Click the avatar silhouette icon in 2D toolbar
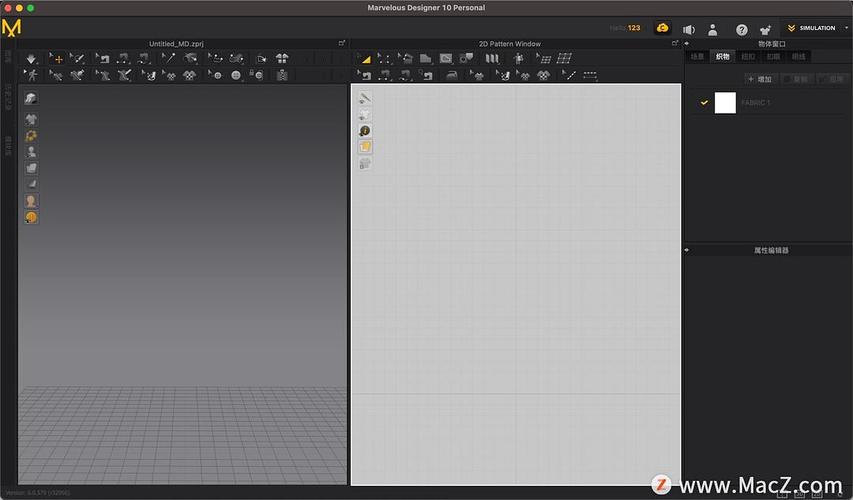Image resolution: width=853 pixels, height=500 pixels. [519, 58]
